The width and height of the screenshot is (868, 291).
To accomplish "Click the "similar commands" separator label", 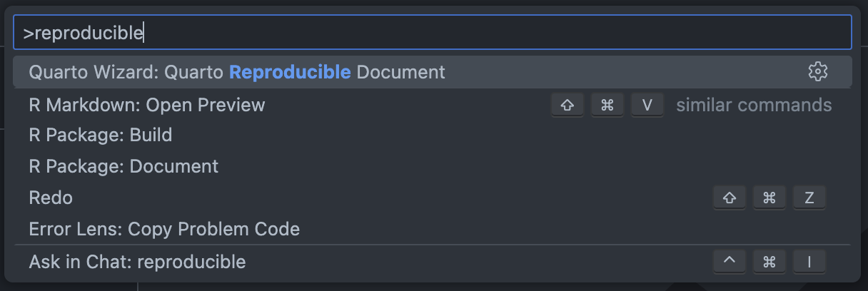I will click(754, 106).
